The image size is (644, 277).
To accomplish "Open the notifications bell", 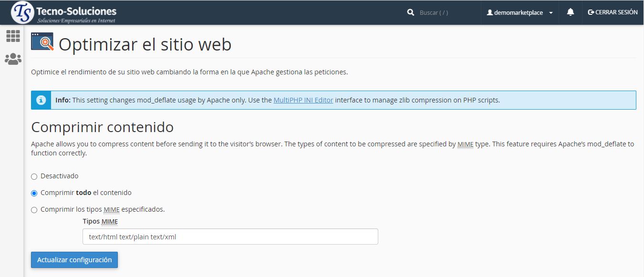I will (570, 12).
